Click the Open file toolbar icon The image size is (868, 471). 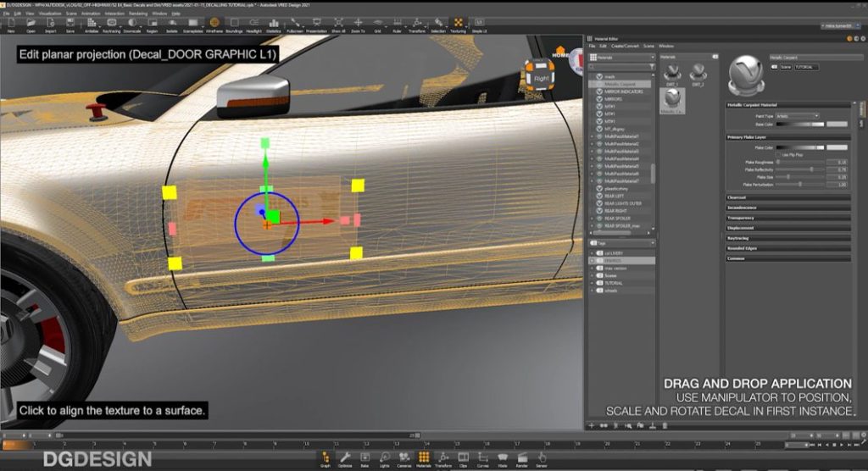(31, 25)
